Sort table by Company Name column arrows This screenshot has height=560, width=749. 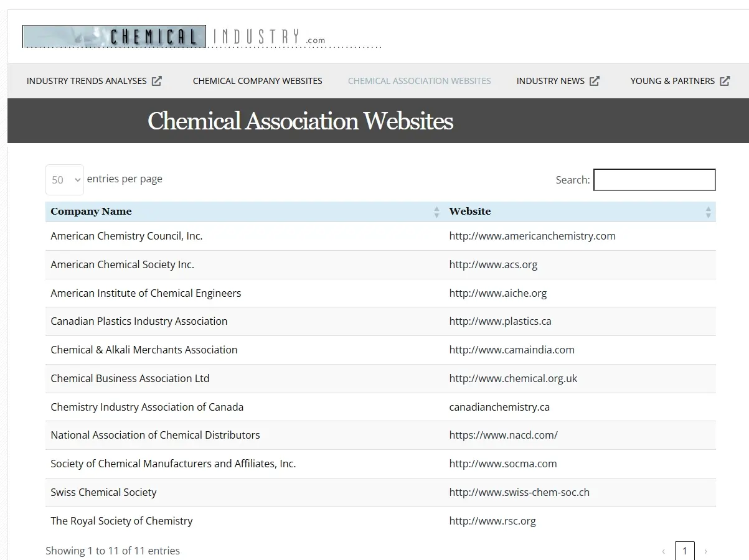click(x=436, y=212)
